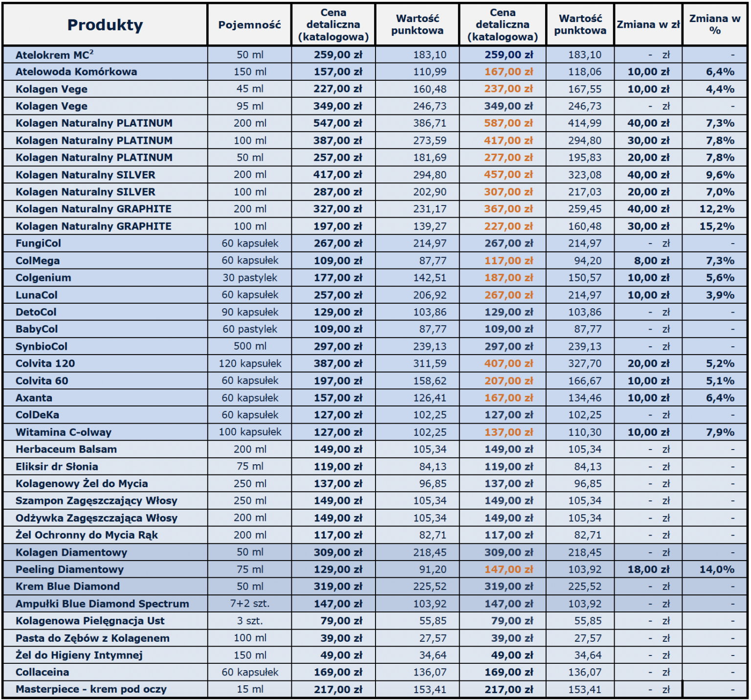Click orange 587,00 zł price cell

point(508,123)
